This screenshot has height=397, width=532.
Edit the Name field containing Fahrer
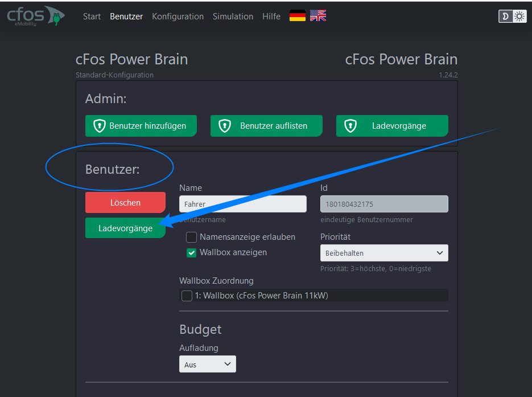coord(242,204)
